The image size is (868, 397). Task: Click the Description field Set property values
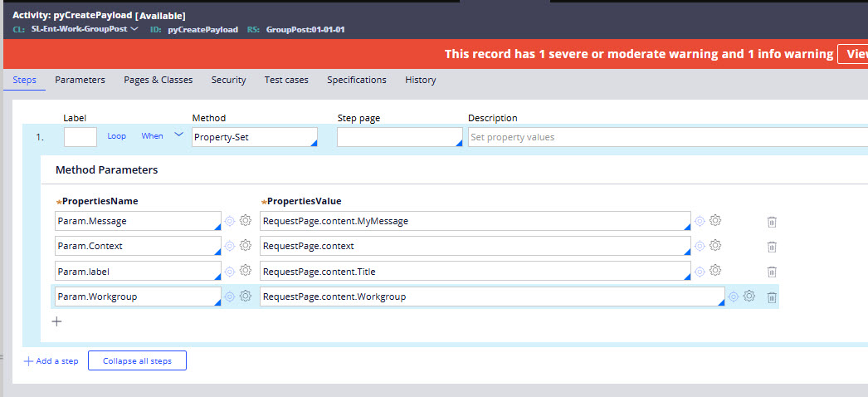pyautogui.click(x=668, y=137)
